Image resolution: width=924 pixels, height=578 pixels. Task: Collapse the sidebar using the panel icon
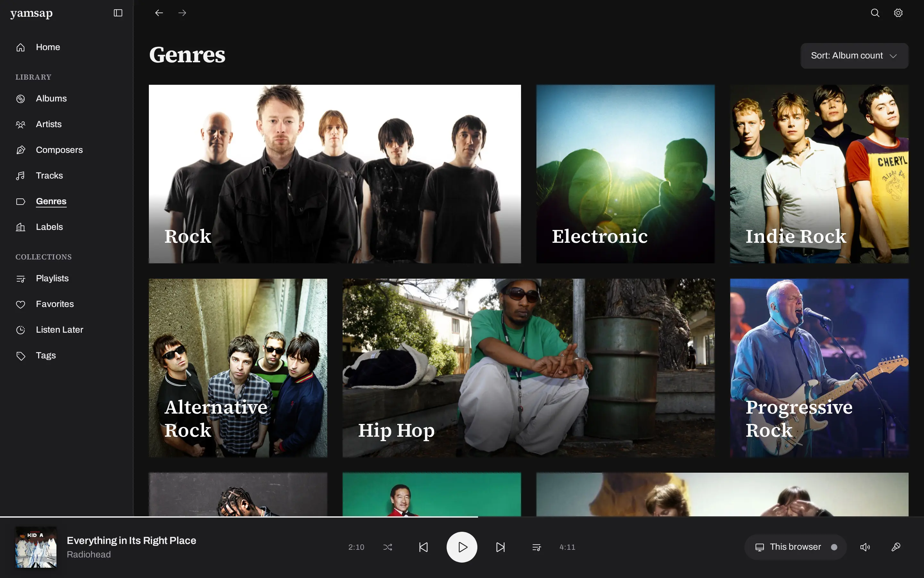[x=118, y=13]
